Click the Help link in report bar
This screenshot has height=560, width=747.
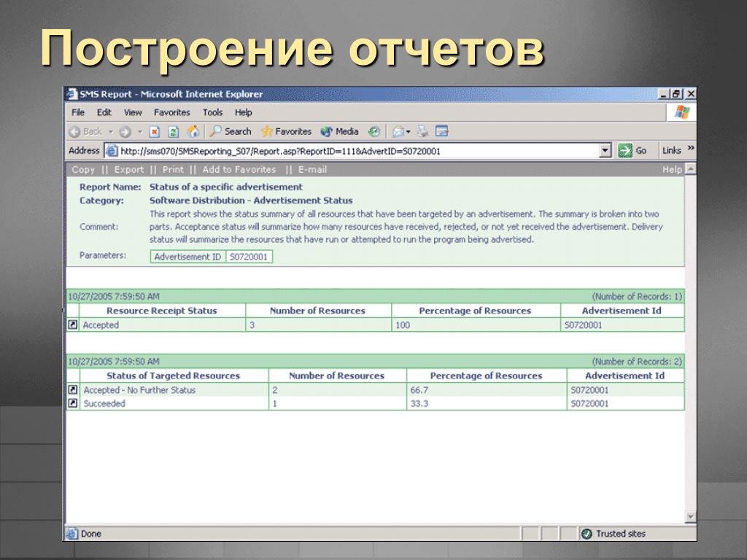click(x=672, y=169)
